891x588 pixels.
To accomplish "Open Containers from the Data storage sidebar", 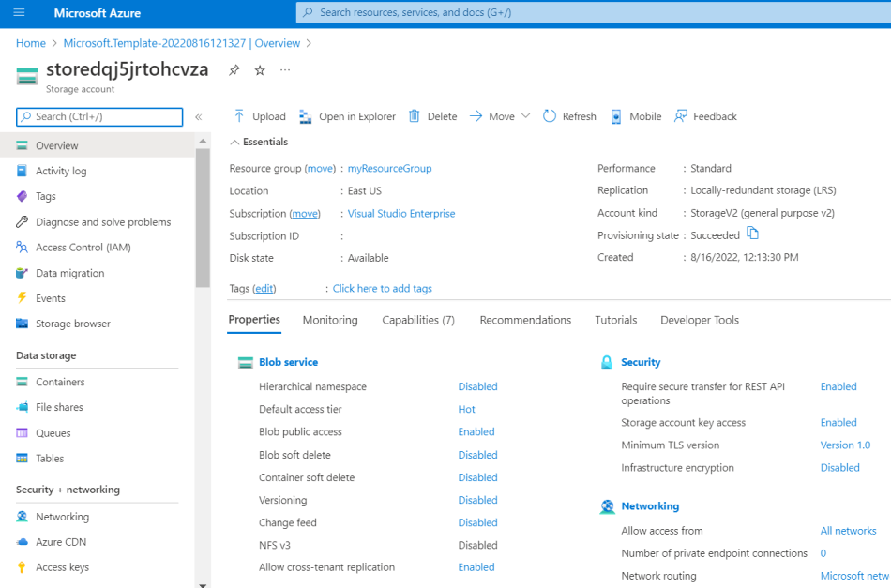I will point(62,381).
